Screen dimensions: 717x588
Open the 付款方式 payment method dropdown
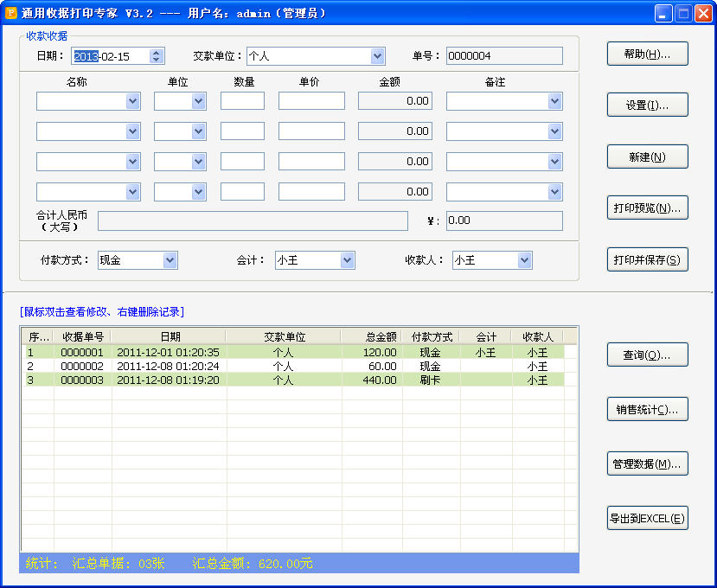pos(169,260)
